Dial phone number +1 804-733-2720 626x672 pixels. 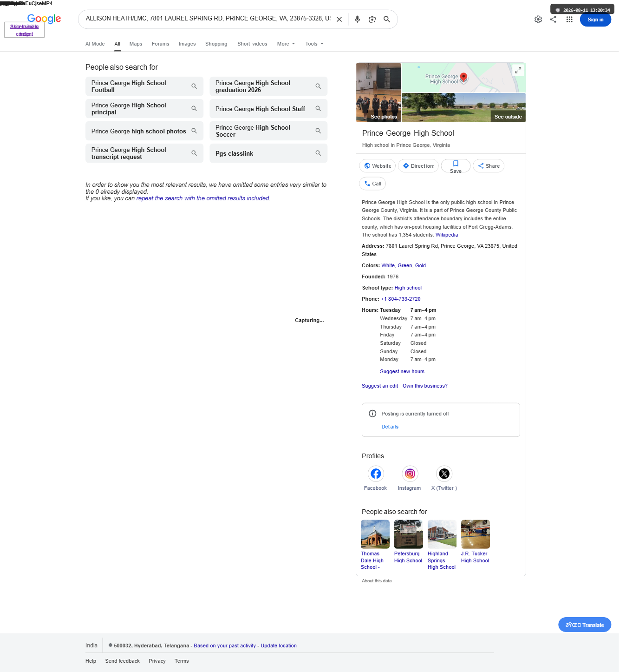(x=401, y=299)
